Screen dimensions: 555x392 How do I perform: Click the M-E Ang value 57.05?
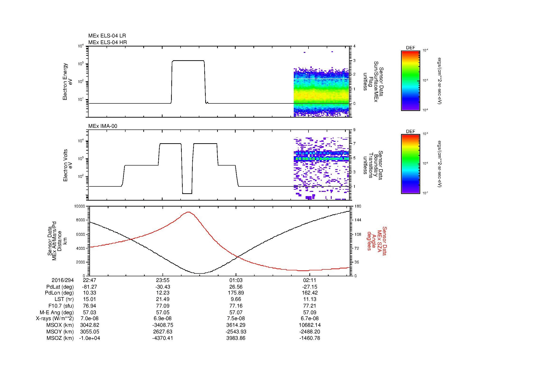[x=163, y=312]
